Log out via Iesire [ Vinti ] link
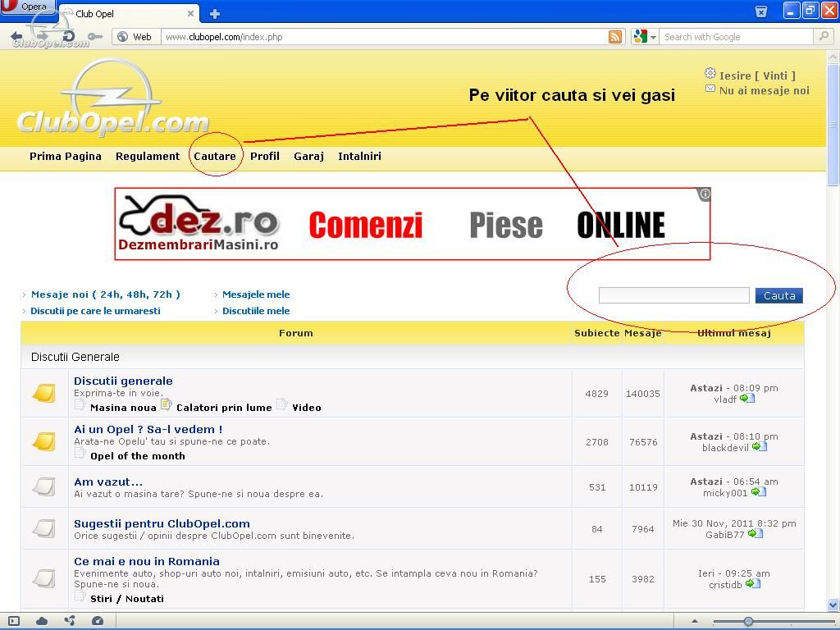The width and height of the screenshot is (840, 630). coord(757,75)
